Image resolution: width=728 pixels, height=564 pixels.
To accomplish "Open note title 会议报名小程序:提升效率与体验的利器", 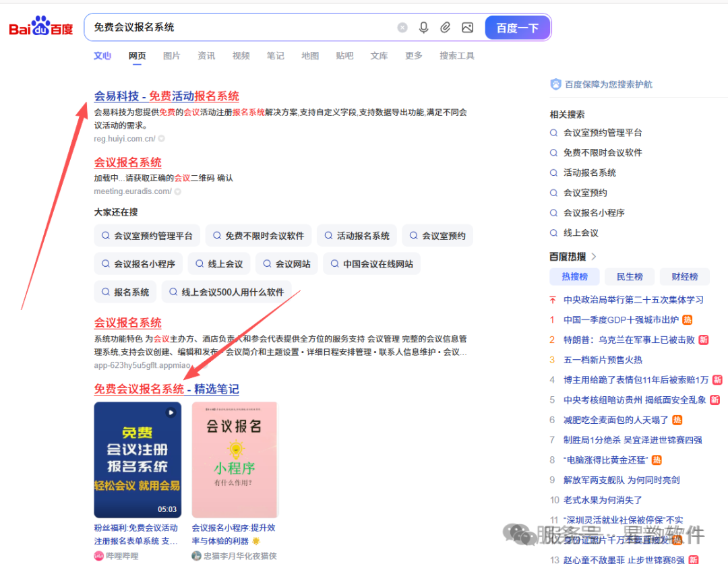I will (x=233, y=534).
